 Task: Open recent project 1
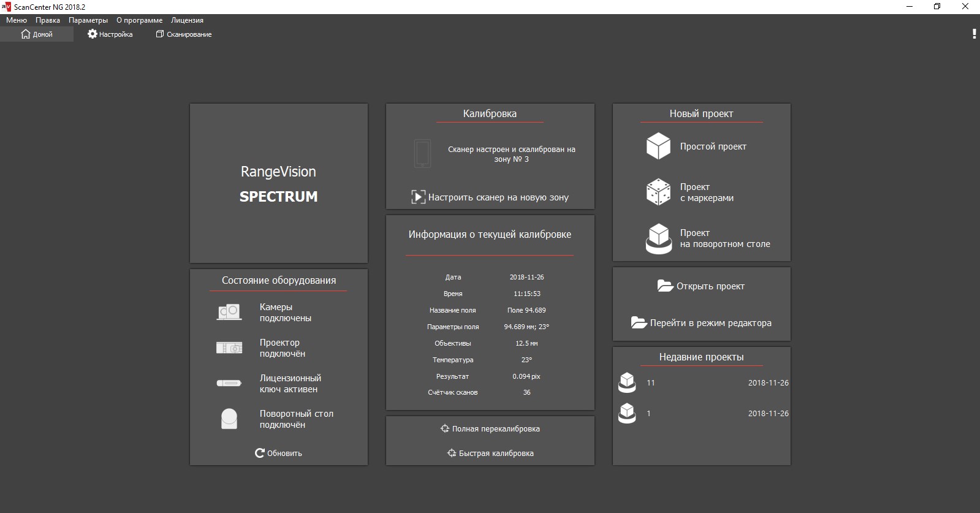[x=703, y=413]
